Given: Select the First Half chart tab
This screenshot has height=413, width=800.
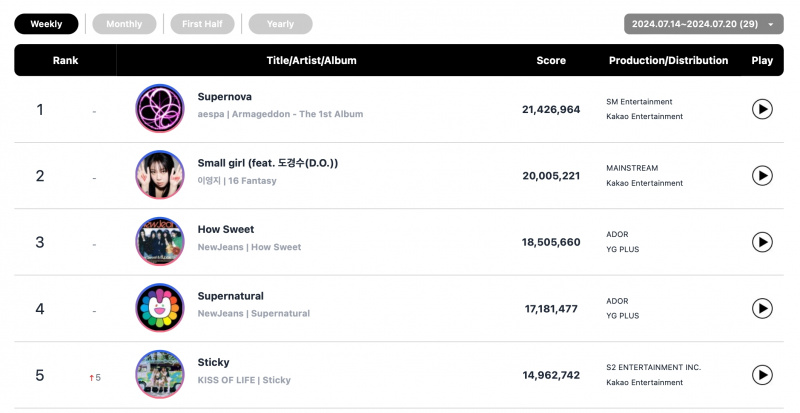Looking at the screenshot, I should point(202,24).
